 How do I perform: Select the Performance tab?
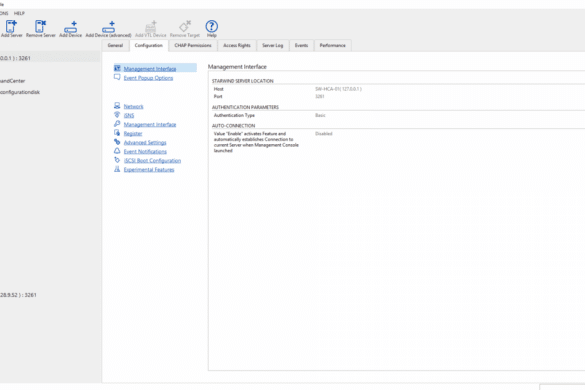tap(332, 46)
